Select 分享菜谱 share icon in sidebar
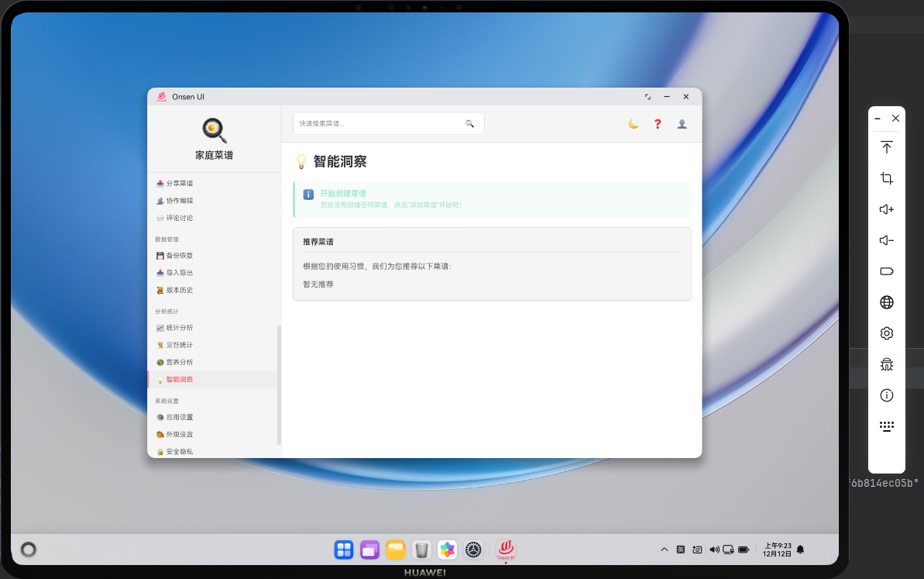The height and width of the screenshot is (579, 924). [160, 183]
